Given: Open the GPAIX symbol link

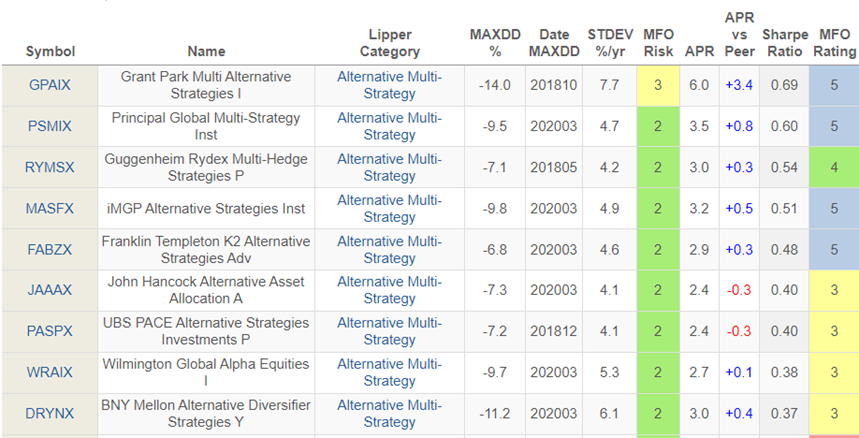Looking at the screenshot, I should pyautogui.click(x=48, y=85).
